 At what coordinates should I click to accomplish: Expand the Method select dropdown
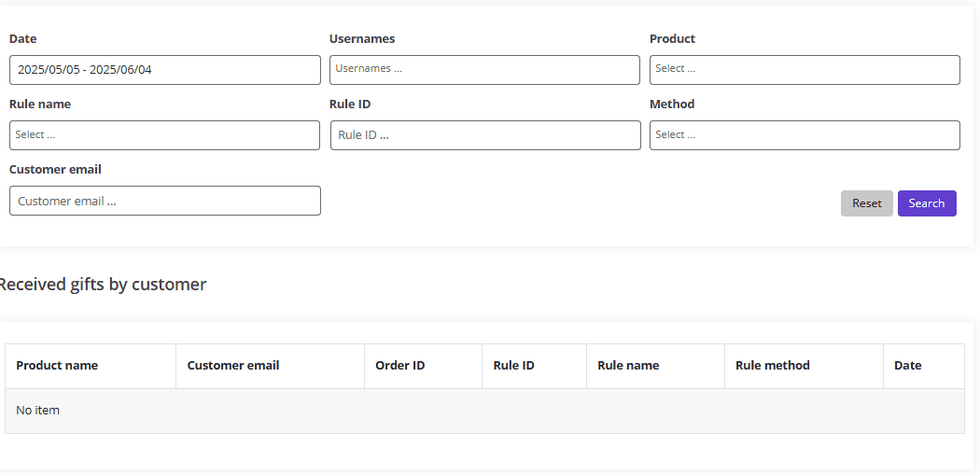point(805,135)
